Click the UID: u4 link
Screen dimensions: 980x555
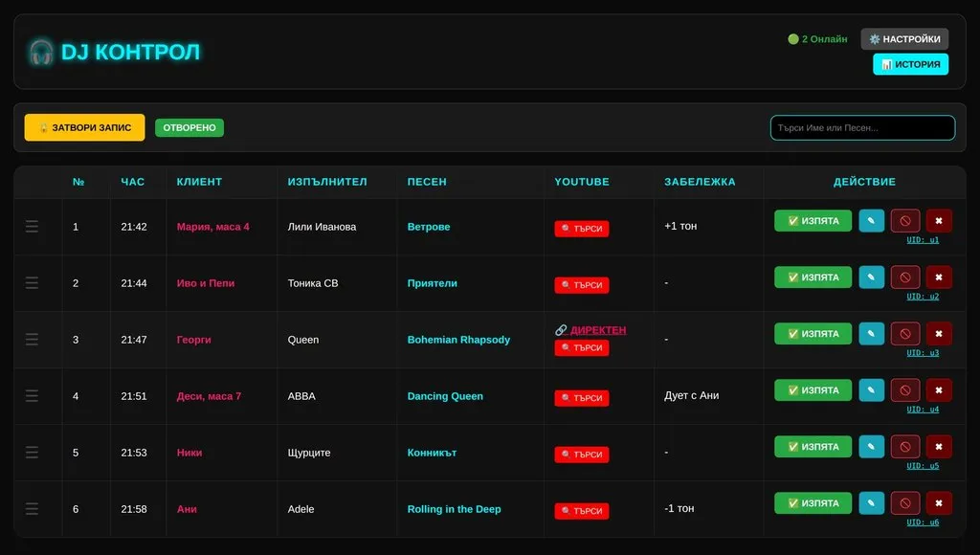coord(923,410)
